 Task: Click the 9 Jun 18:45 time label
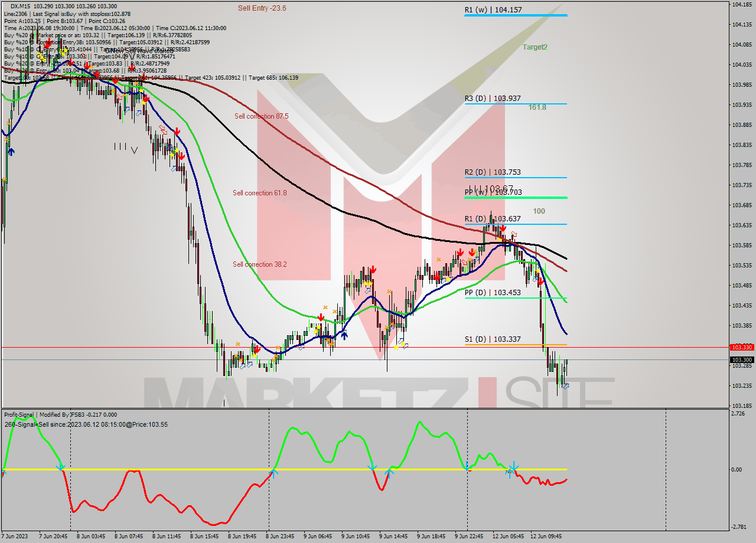pyautogui.click(x=431, y=537)
